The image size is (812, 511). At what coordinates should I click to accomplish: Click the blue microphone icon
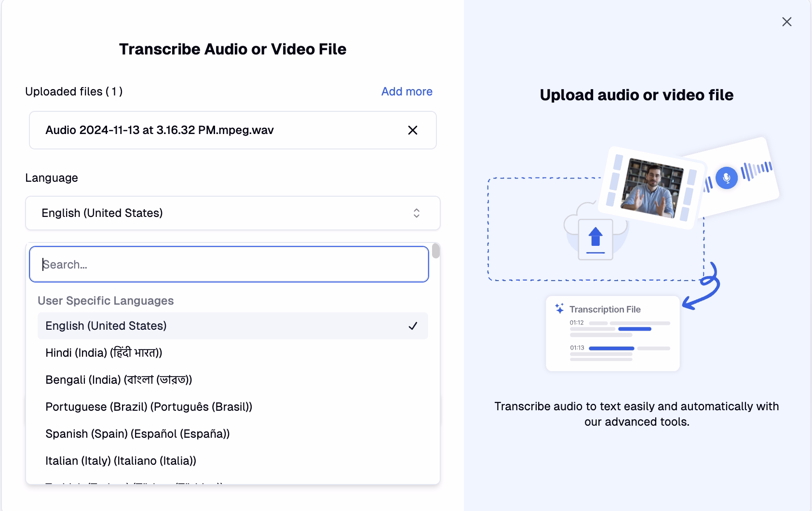click(726, 178)
